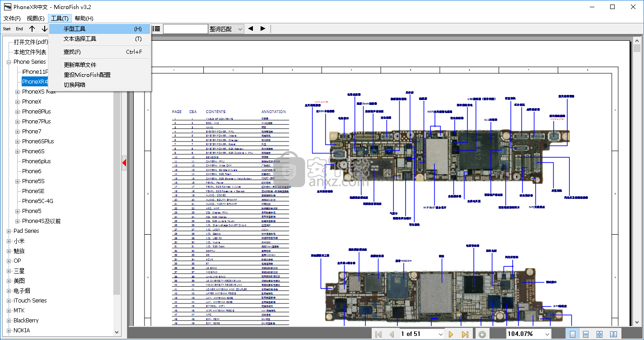The width and height of the screenshot is (644, 340).
Task: Select Phone4S及以前 in the tree
Action: tap(42, 221)
